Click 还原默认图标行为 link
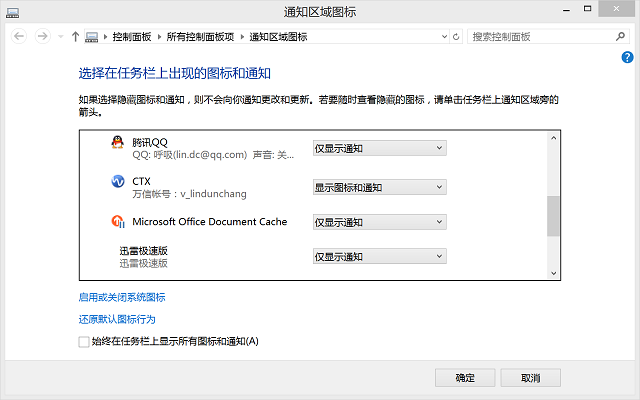This screenshot has height=400, width=640. (117, 319)
